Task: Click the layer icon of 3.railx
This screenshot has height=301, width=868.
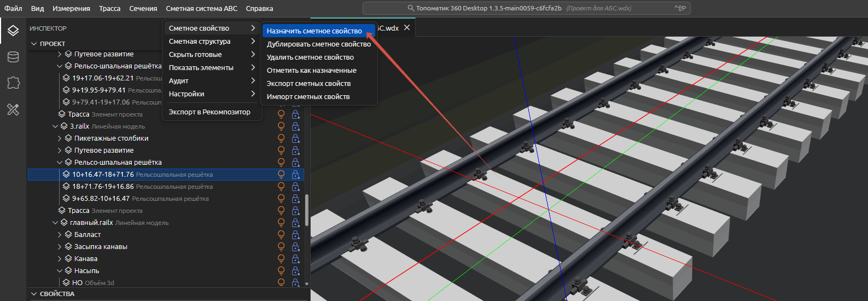Action: pyautogui.click(x=64, y=126)
